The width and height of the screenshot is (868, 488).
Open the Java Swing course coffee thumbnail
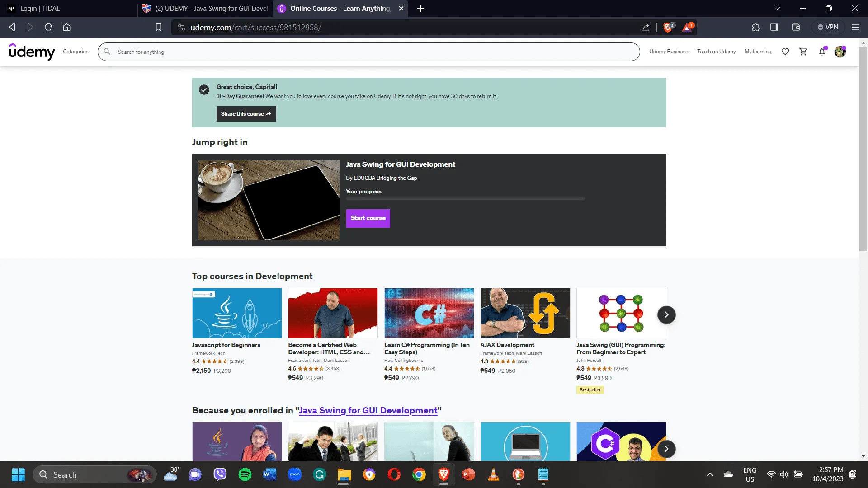269,200
